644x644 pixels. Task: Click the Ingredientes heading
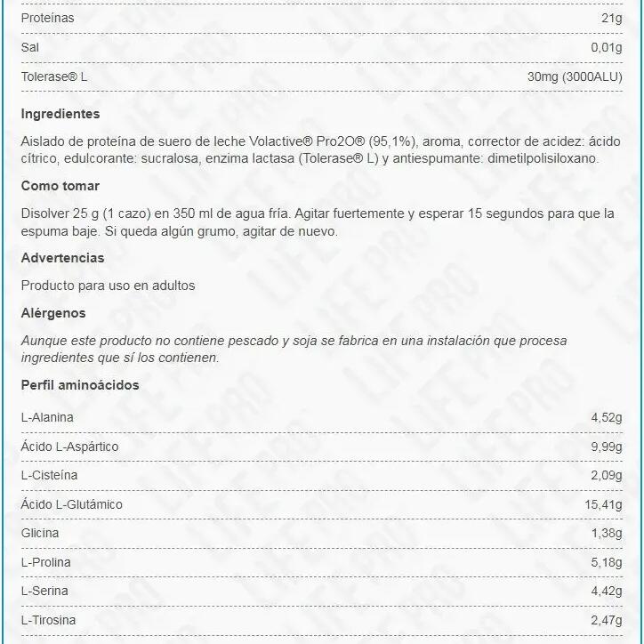click(x=60, y=114)
